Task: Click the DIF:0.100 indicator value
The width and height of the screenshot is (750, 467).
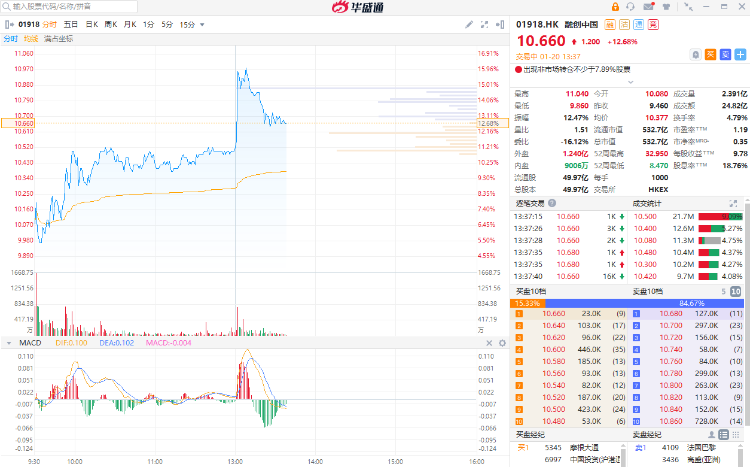Action: click(71, 343)
